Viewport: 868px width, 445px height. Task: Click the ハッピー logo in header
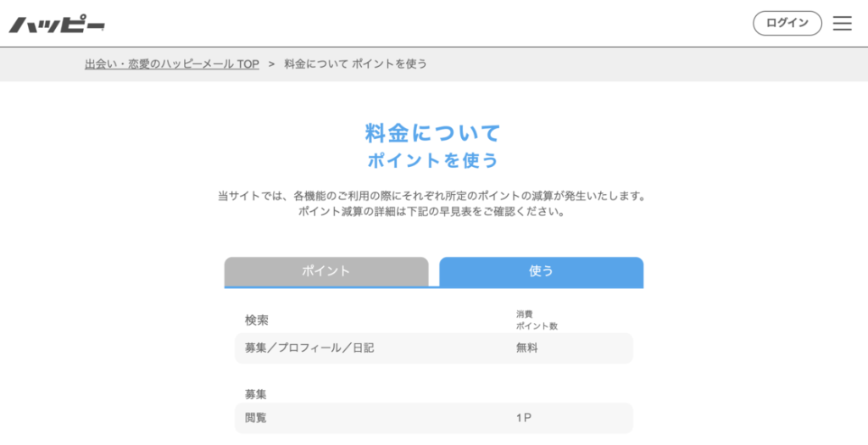click(x=57, y=24)
